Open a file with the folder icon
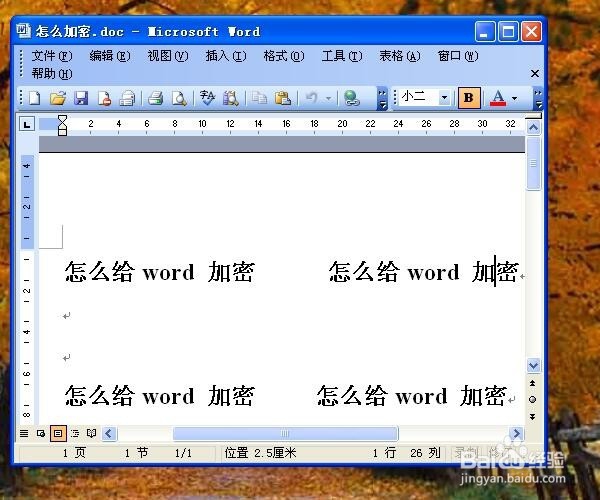 [x=58, y=98]
